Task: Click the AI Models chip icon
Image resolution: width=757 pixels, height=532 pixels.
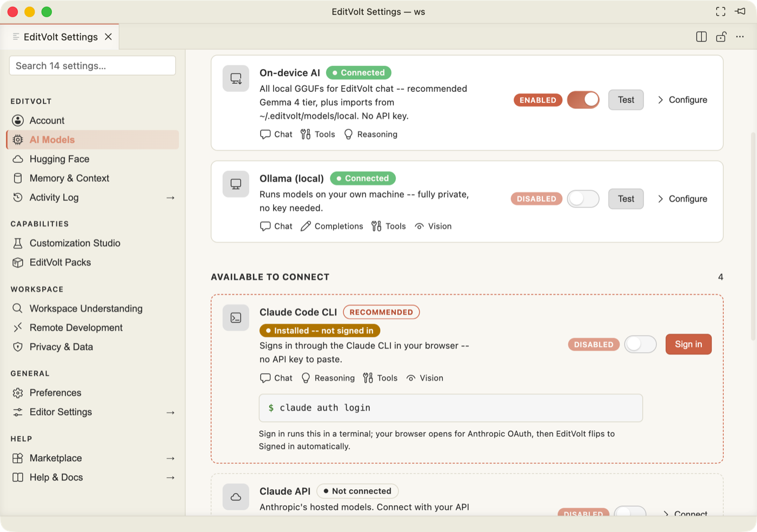Action: pos(18,139)
